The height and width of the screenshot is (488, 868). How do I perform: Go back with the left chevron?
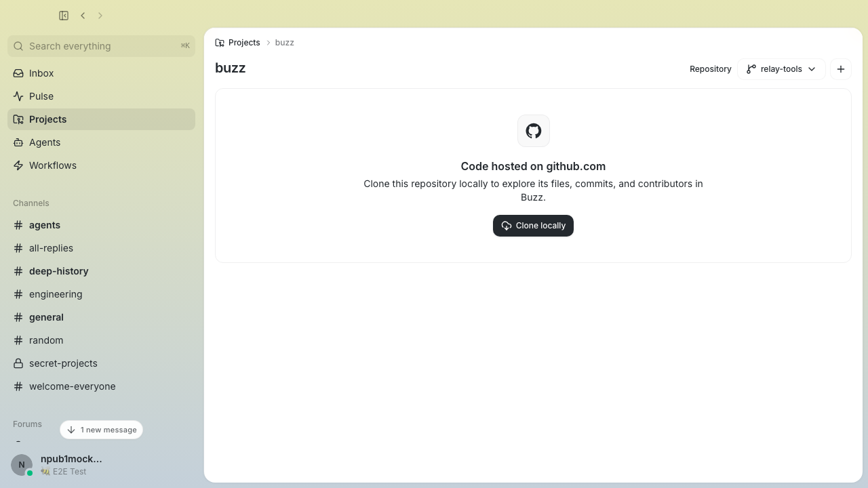coord(83,16)
